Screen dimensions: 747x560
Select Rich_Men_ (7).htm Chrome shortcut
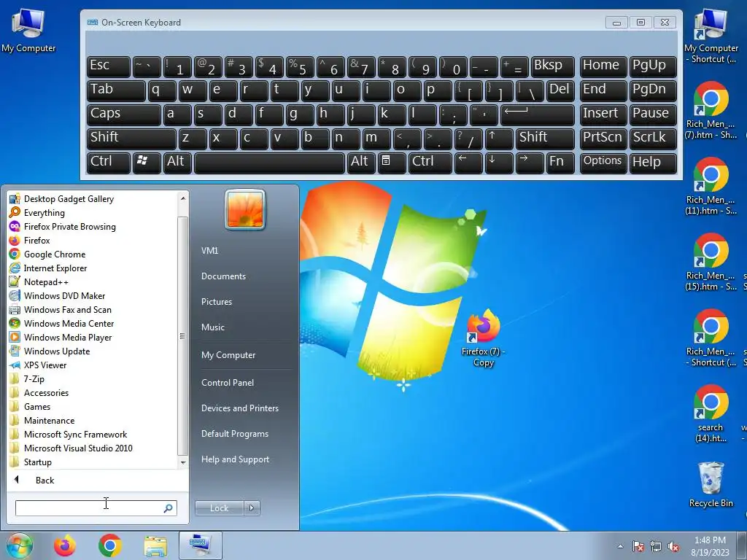click(711, 111)
